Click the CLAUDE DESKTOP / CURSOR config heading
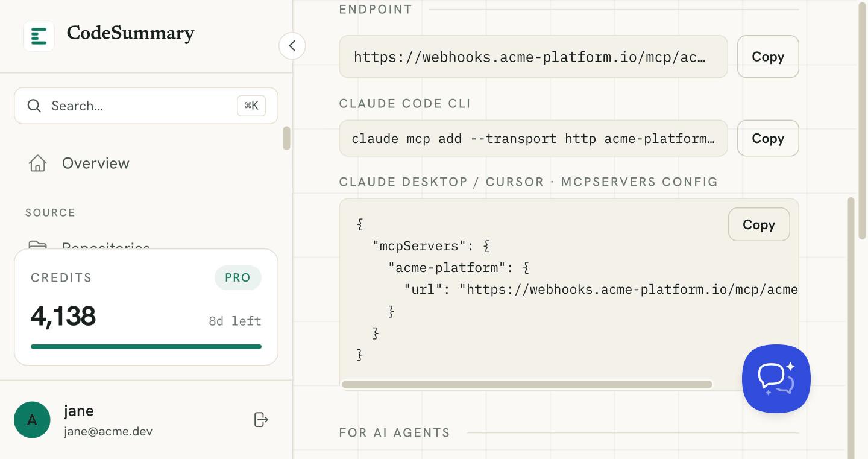This screenshot has width=868, height=459. pyautogui.click(x=529, y=182)
